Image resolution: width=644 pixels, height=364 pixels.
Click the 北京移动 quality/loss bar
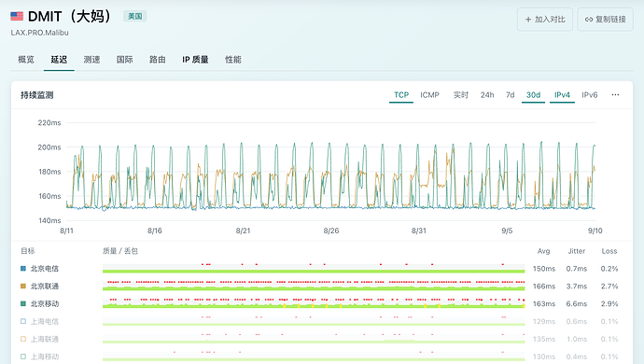coord(314,303)
